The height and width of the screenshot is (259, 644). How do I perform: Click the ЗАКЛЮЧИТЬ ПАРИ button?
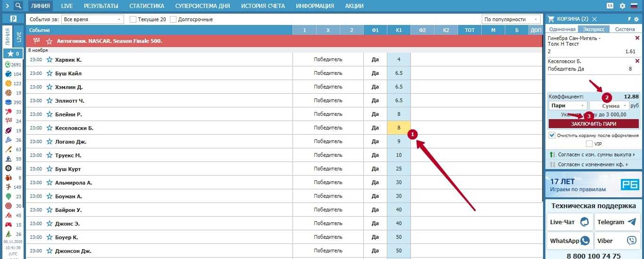tap(593, 124)
